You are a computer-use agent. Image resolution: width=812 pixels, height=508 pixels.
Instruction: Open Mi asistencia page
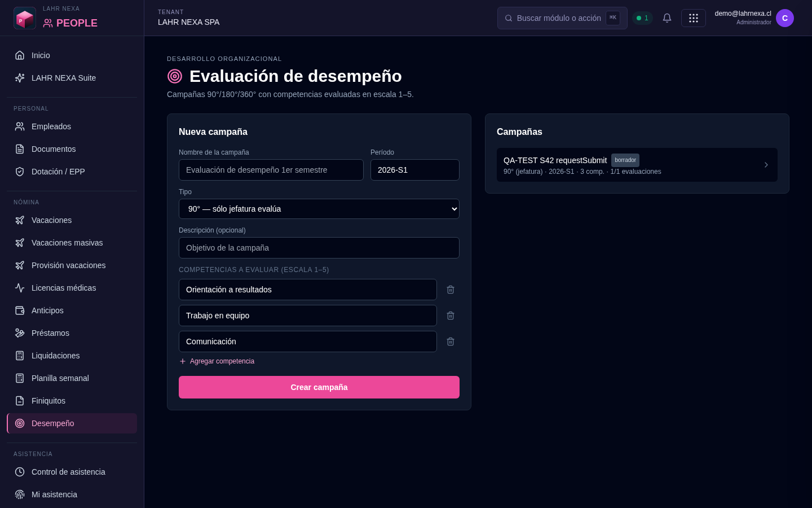pos(72,494)
